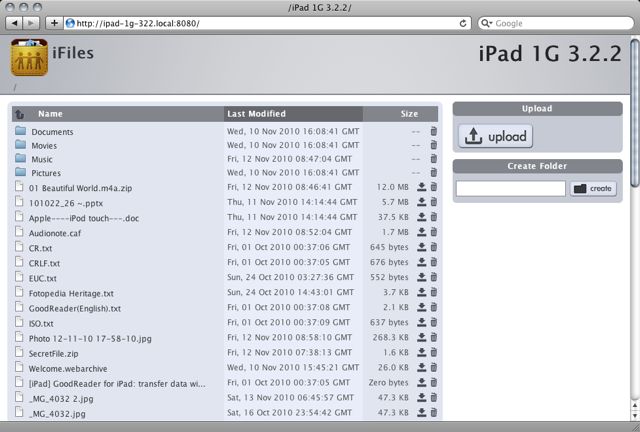Delete _MG_4032 2.jpg via trash icon
The image size is (640, 432).
pos(433,397)
